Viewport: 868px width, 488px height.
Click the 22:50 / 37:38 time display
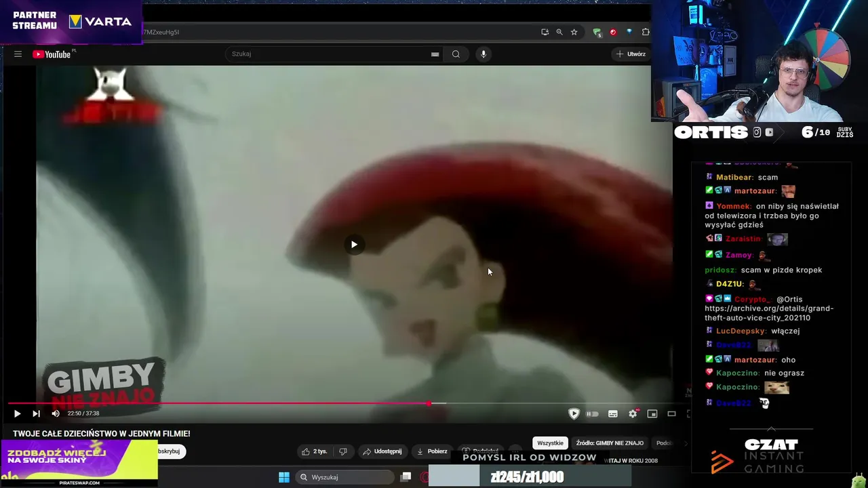tap(83, 413)
